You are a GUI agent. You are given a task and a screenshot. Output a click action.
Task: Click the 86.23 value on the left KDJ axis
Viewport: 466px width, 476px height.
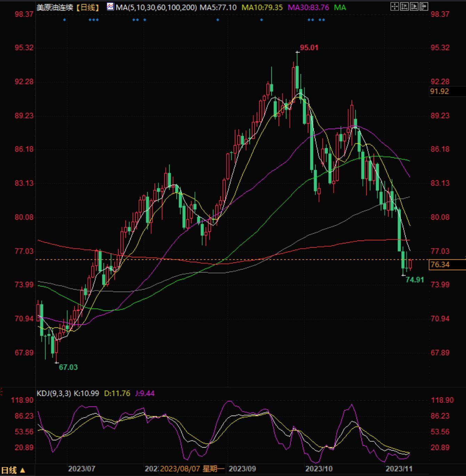[24, 416]
